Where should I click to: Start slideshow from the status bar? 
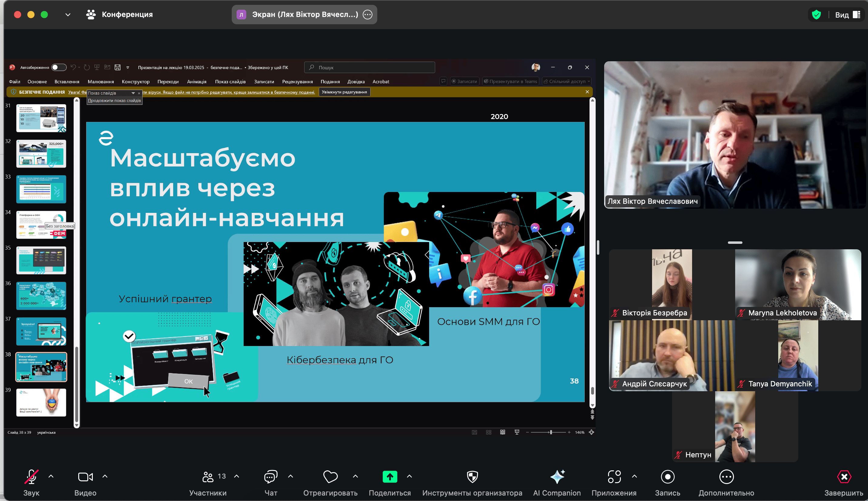517,432
